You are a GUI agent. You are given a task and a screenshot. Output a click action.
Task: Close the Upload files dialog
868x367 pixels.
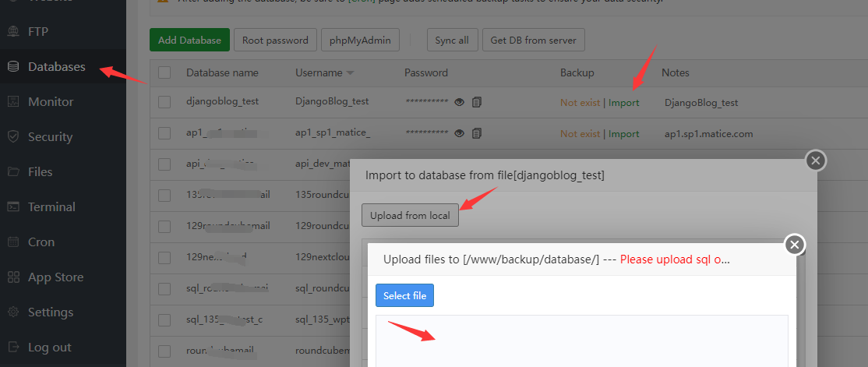pos(794,245)
